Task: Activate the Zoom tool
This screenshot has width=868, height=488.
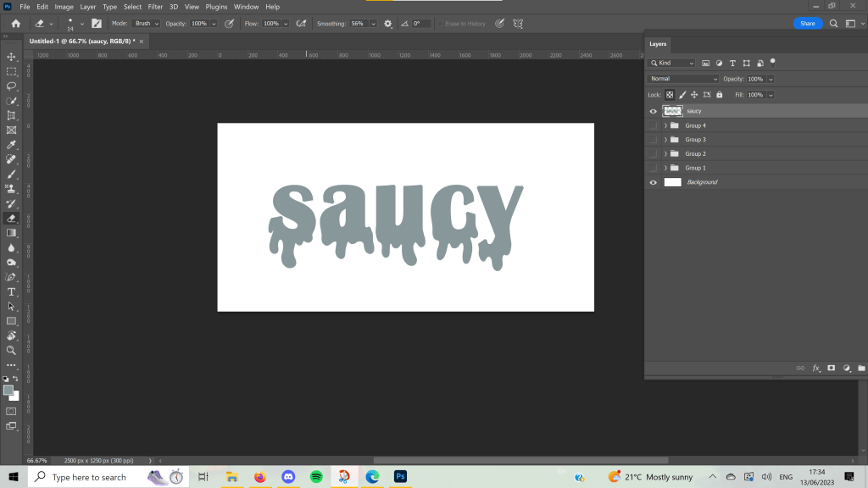Action: pos(11,350)
